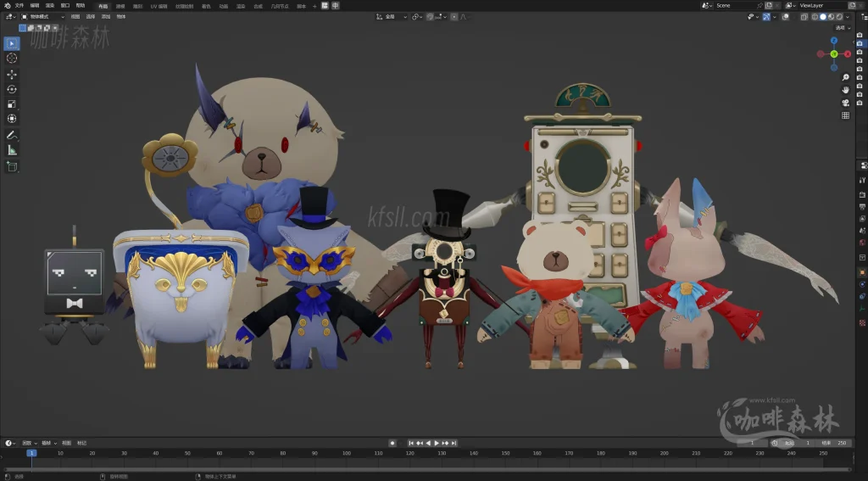
Task: Click the red X axis gizmo ball
Action: (847, 53)
